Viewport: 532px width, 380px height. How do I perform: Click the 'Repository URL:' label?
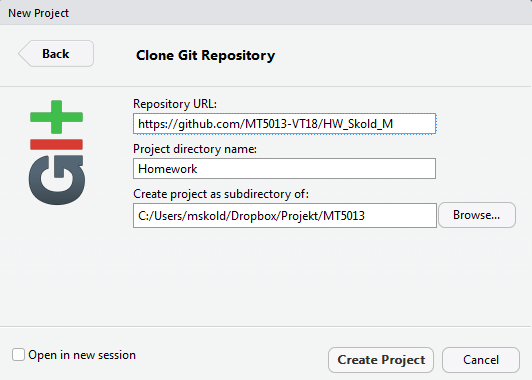coord(175,104)
